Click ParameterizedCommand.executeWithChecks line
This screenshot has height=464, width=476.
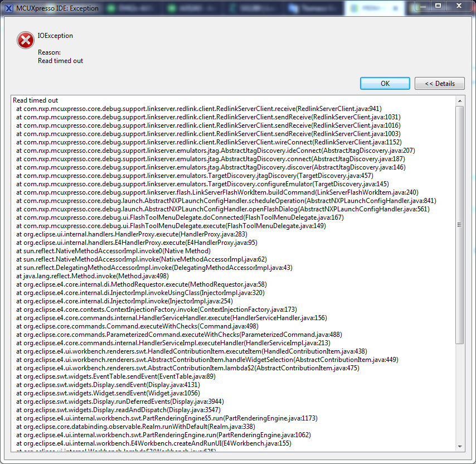pyautogui.click(x=179, y=335)
